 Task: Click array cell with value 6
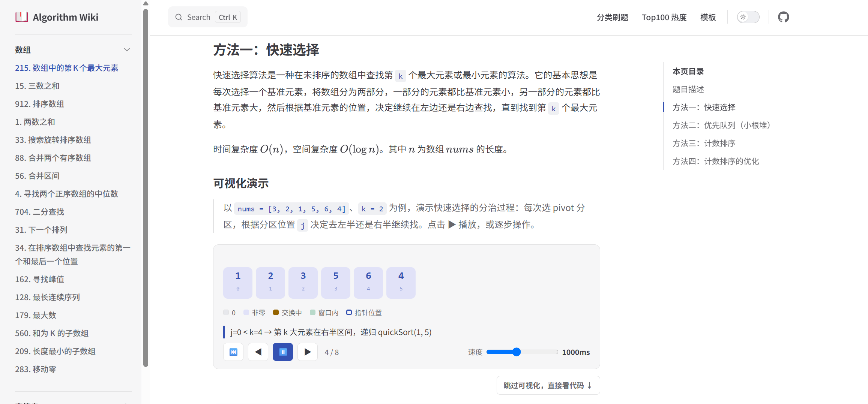[368, 283]
